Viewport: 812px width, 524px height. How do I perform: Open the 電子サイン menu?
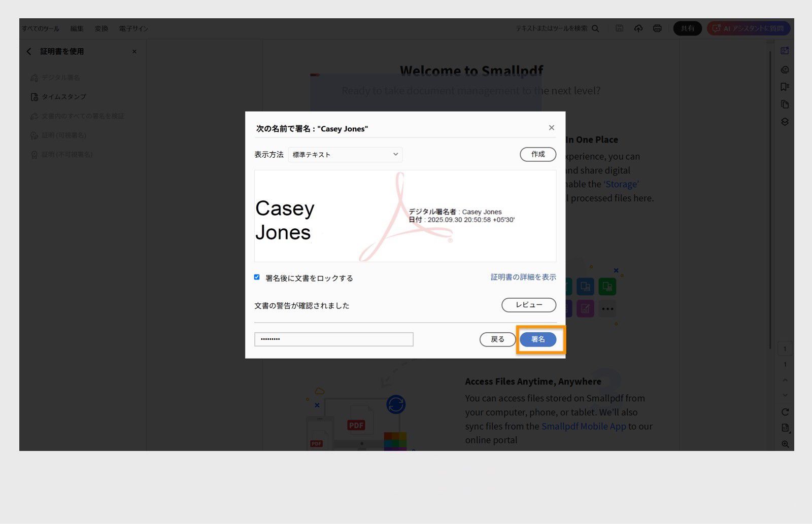[133, 28]
